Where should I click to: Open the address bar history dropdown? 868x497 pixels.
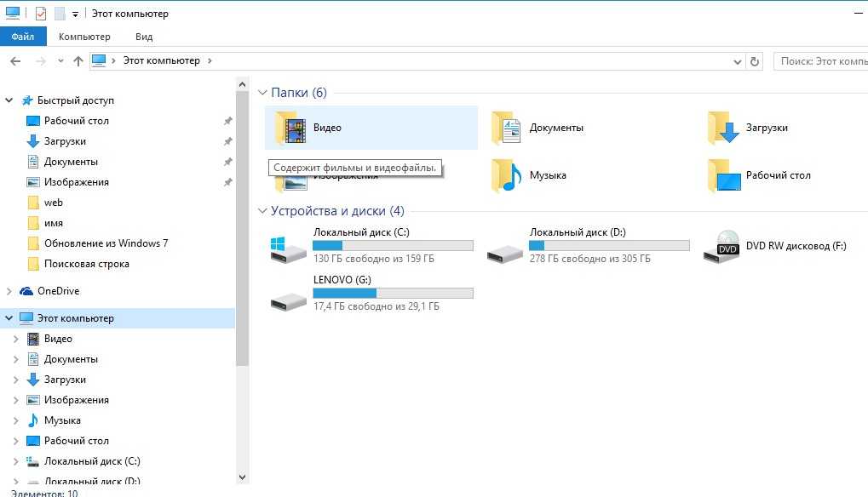tap(738, 61)
